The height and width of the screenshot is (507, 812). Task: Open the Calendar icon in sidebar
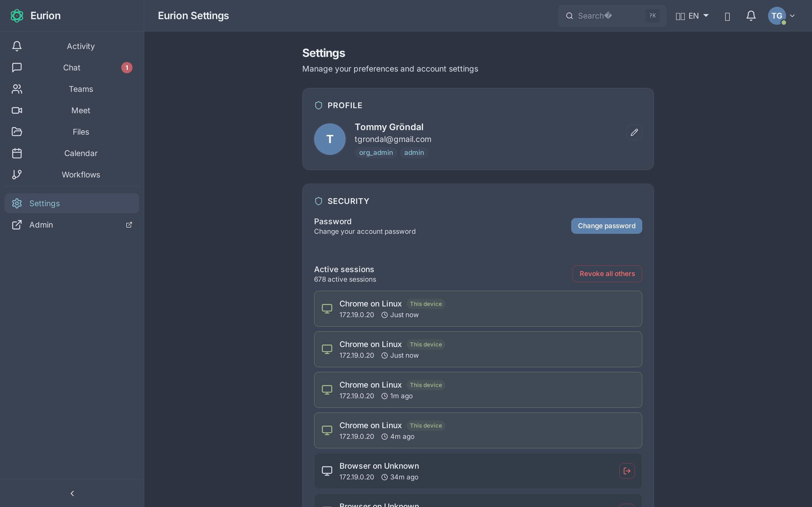click(x=17, y=153)
